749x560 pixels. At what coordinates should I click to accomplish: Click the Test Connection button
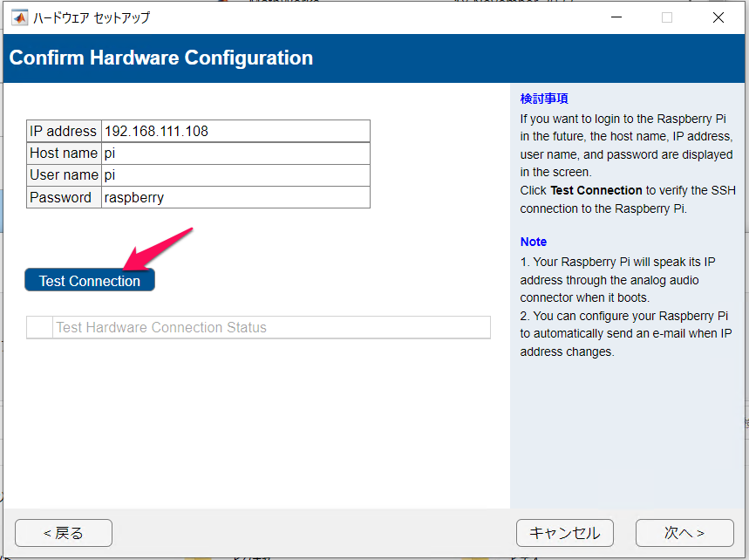coord(90,280)
